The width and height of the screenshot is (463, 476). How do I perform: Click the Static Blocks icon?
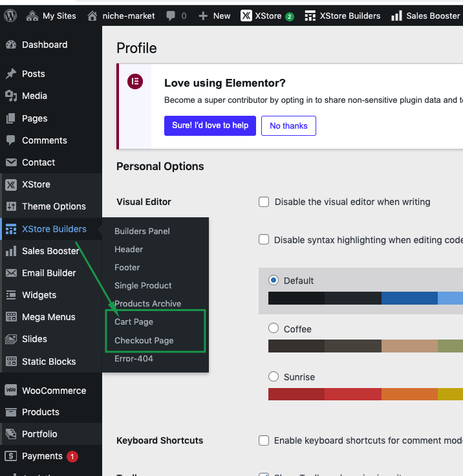click(11, 362)
